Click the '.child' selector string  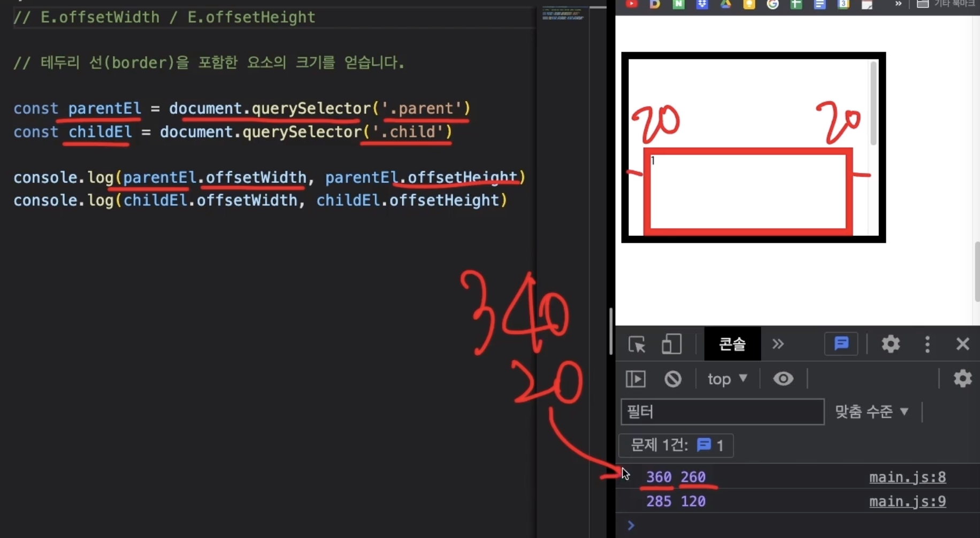(408, 132)
